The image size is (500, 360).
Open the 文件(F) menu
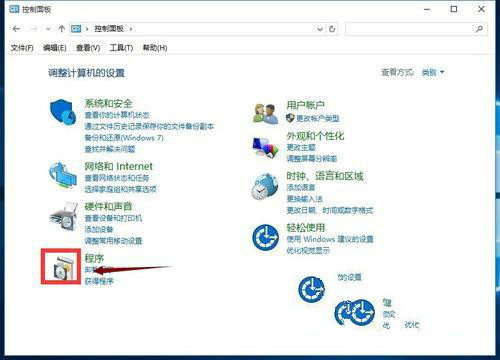pyautogui.click(x=22, y=48)
